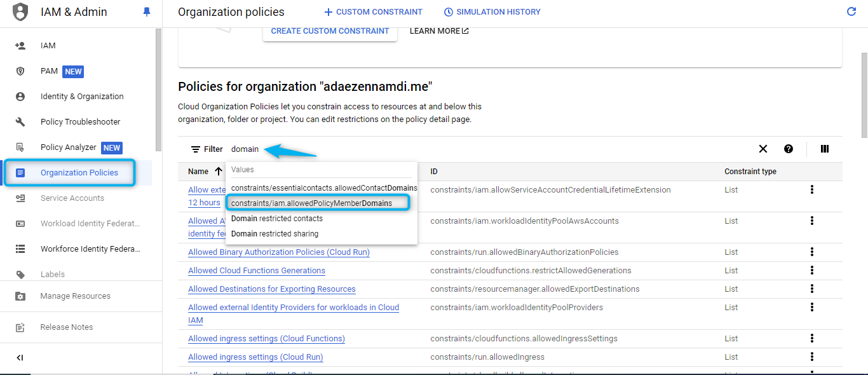Image resolution: width=868 pixels, height=375 pixels.
Task: Pin IAM & Admin to the navigation
Action: click(x=147, y=11)
